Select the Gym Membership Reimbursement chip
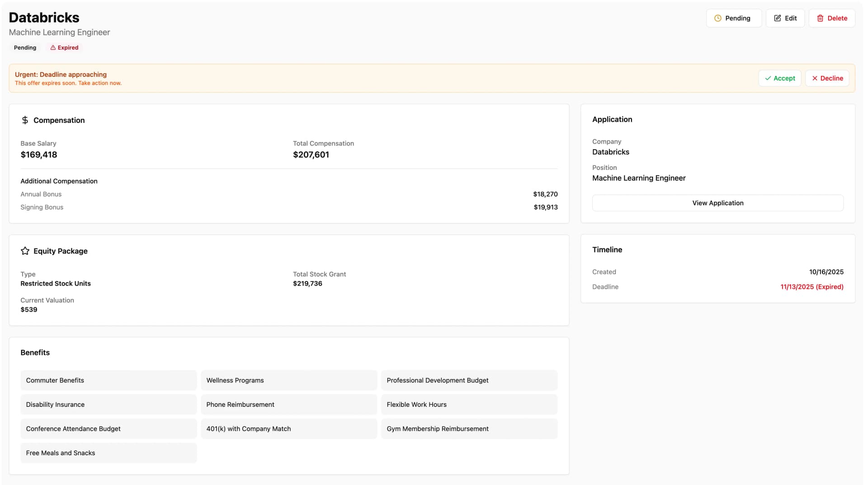The height and width of the screenshot is (485, 868). coord(469,428)
